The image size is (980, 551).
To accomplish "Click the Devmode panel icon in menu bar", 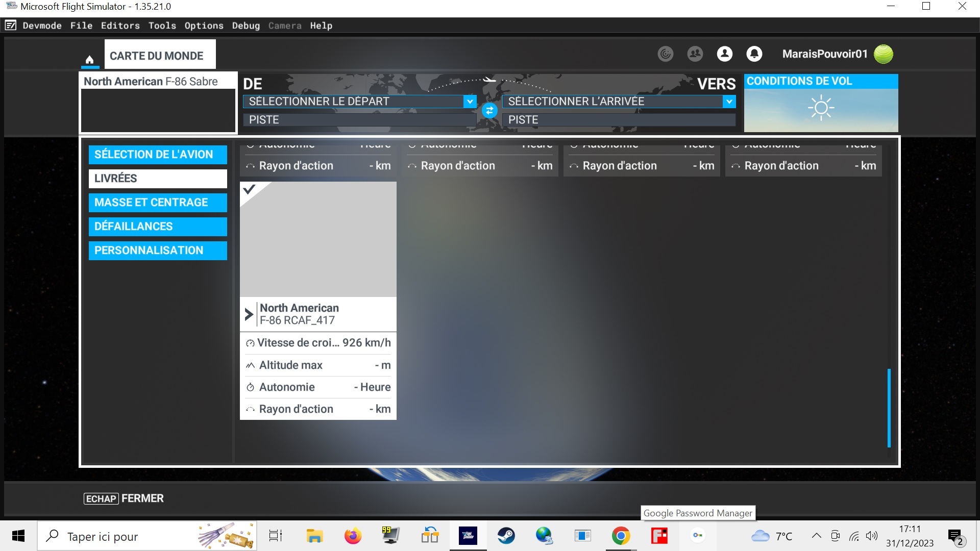I will tap(11, 26).
